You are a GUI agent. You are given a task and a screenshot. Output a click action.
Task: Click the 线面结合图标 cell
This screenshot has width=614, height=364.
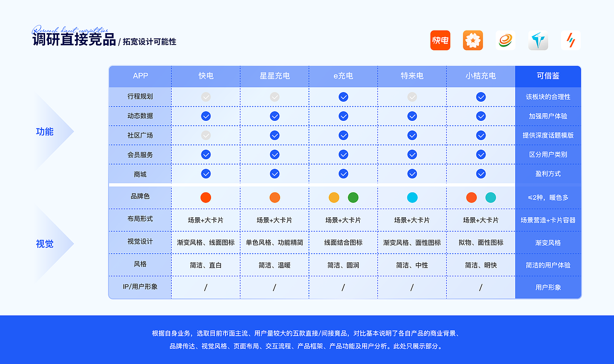pos(343,243)
